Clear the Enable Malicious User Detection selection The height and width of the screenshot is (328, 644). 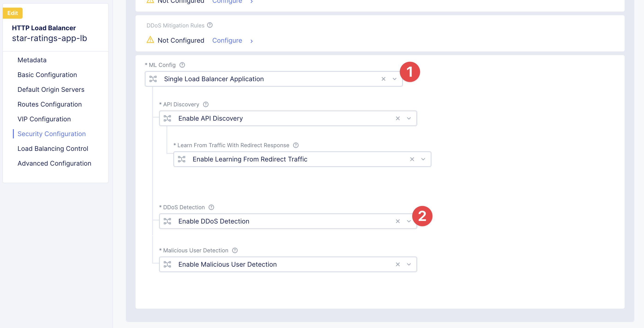398,264
